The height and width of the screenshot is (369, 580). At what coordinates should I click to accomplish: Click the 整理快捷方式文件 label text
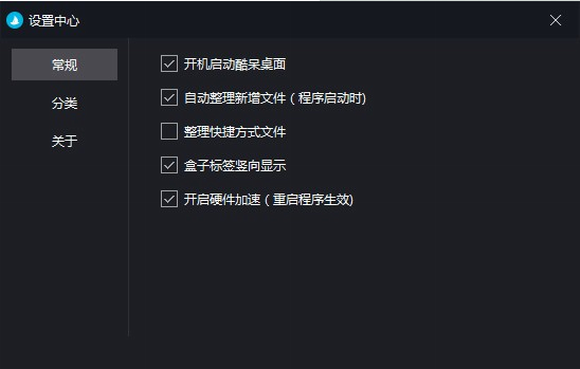click(235, 132)
